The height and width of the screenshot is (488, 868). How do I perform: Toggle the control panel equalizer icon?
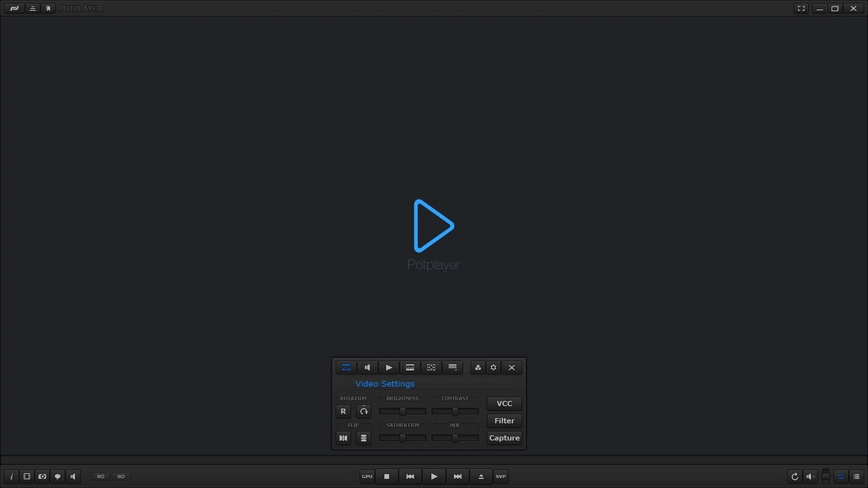[x=841, y=476]
